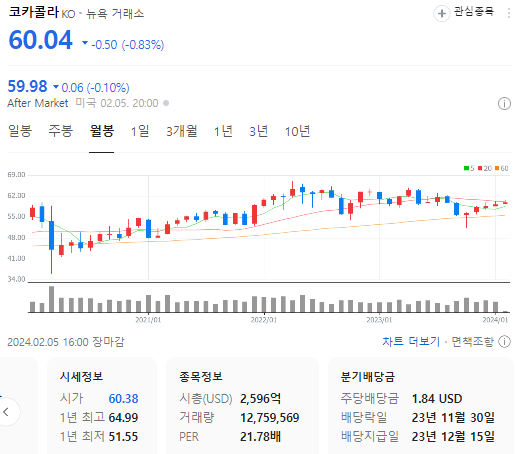Click the volume value 12,759,569
The image size is (515, 454).
(x=270, y=418)
